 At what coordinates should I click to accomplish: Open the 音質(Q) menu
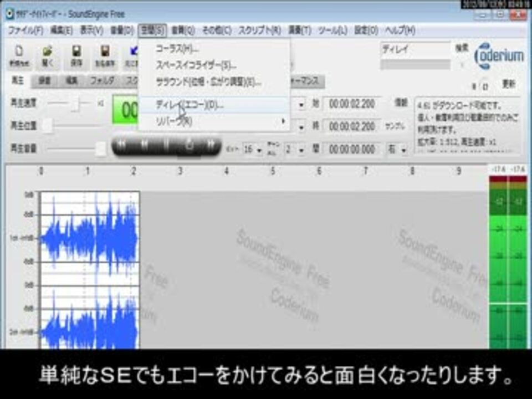pos(183,30)
